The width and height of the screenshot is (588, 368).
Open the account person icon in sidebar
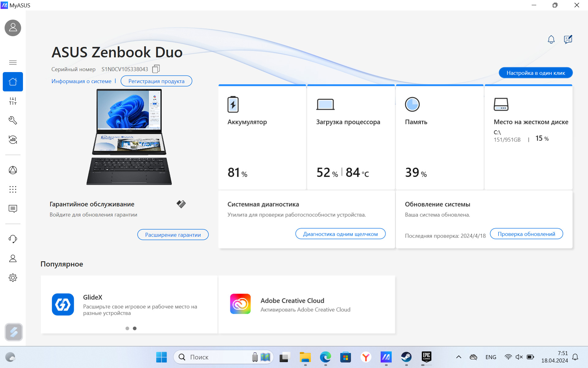tap(13, 259)
